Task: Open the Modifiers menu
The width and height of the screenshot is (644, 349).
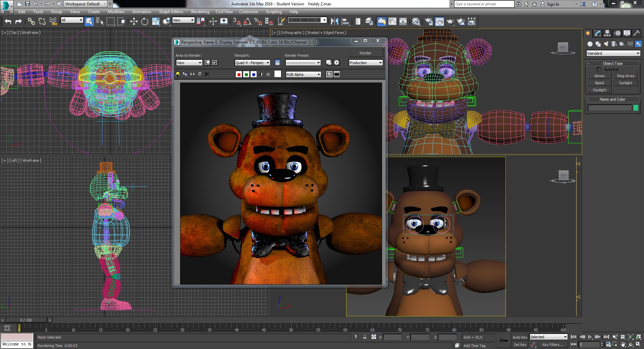Action: 116,12
